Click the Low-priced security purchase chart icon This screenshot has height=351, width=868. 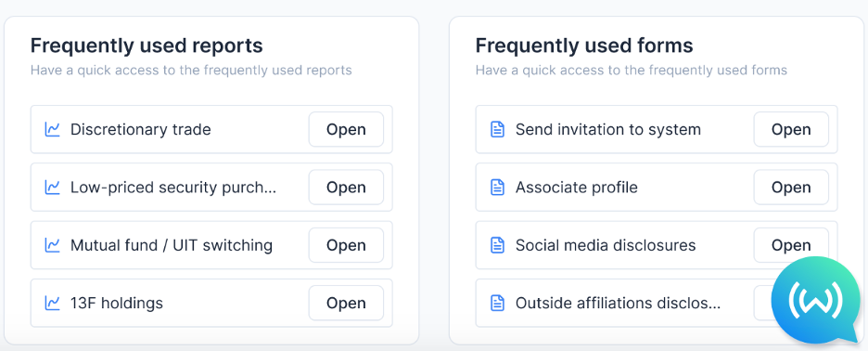click(52, 188)
